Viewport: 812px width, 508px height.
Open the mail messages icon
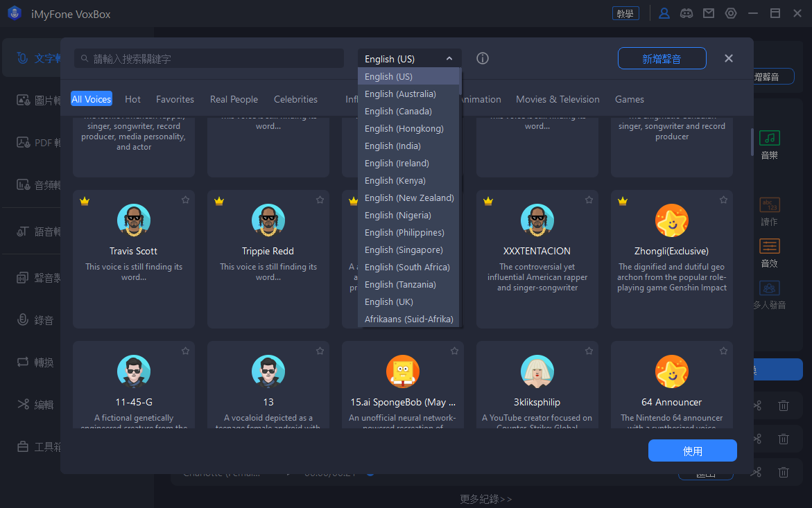click(x=709, y=13)
